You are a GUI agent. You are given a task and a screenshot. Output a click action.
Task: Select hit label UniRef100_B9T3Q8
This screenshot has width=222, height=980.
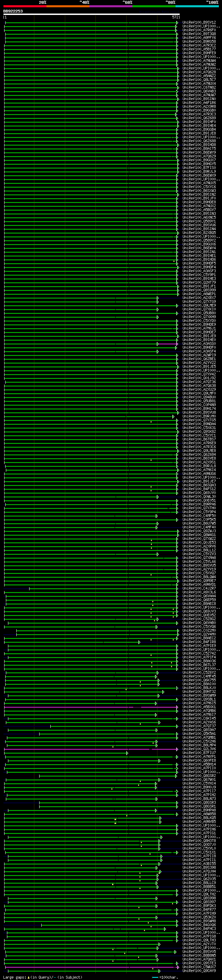coord(199,34)
